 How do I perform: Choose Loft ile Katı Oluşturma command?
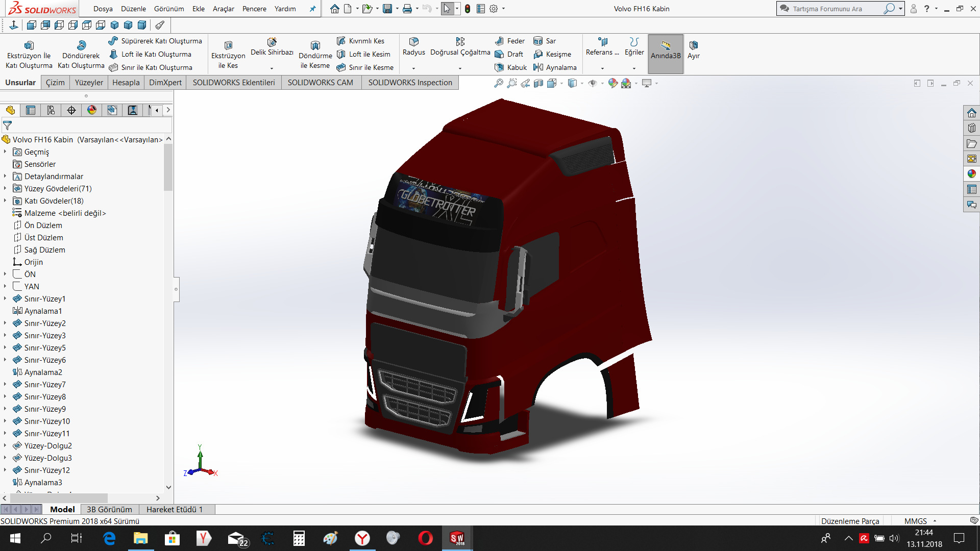point(151,54)
